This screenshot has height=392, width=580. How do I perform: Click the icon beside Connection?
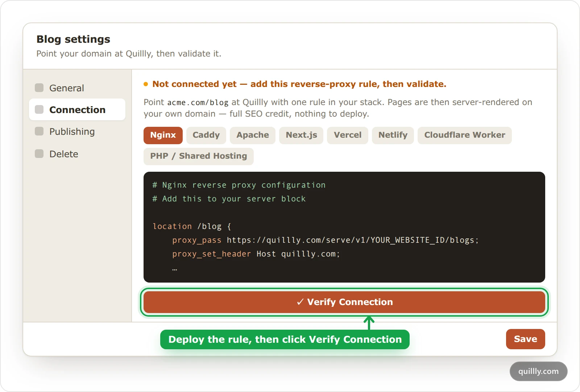click(x=39, y=109)
